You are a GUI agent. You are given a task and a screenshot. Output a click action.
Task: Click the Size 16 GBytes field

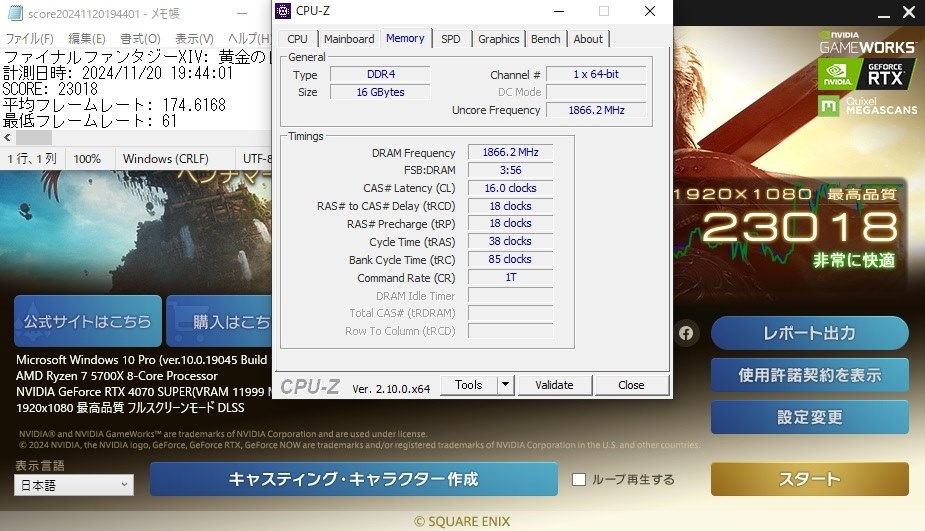click(381, 92)
